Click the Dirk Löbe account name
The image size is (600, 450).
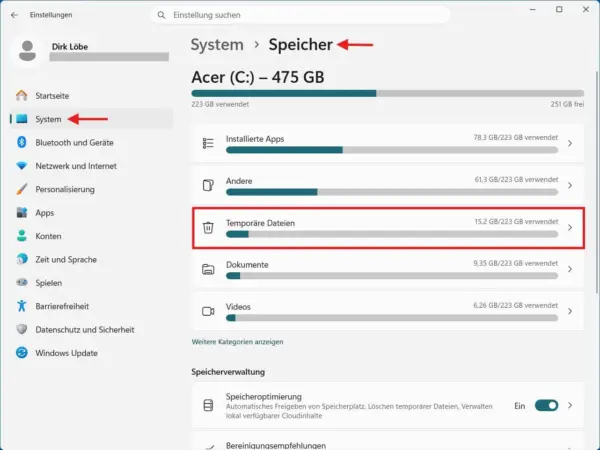point(70,46)
